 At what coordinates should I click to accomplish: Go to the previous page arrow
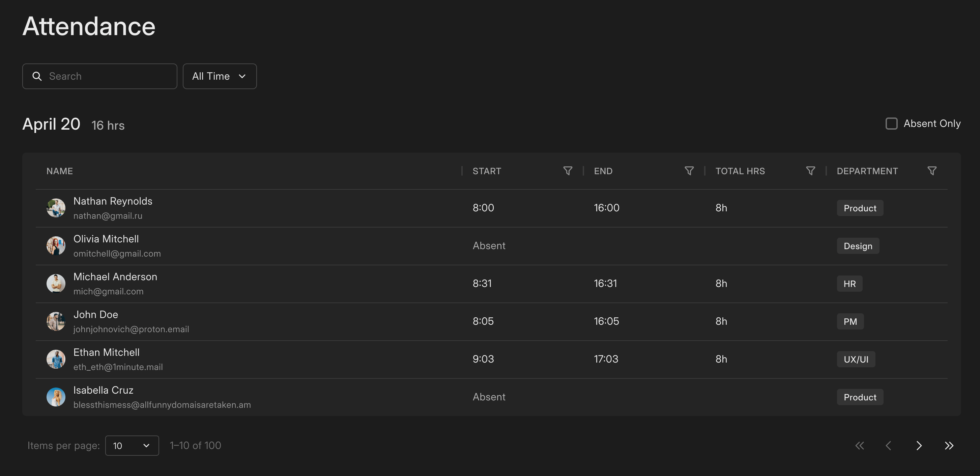coord(888,446)
